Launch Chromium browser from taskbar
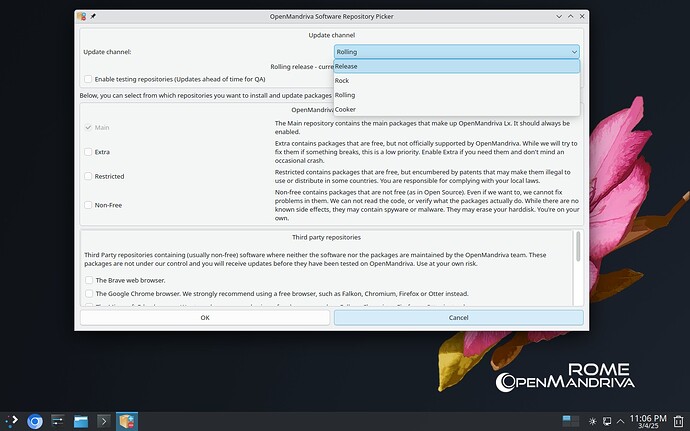 (35, 421)
